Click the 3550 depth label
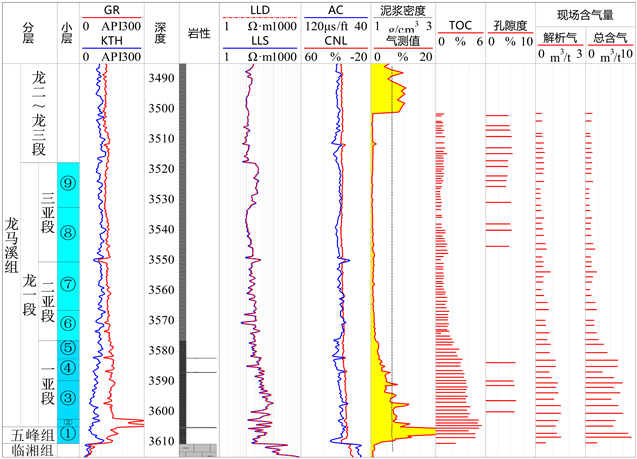This screenshot has height=459, width=637. [161, 260]
